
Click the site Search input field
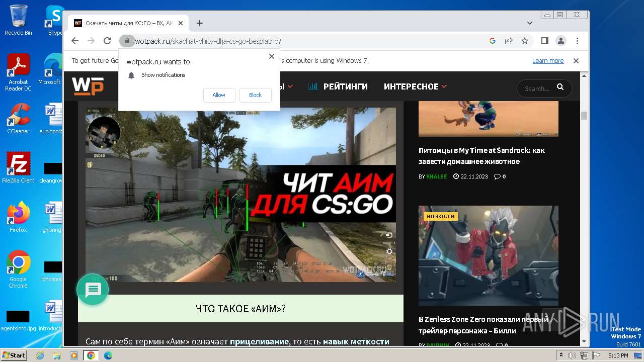click(x=538, y=88)
